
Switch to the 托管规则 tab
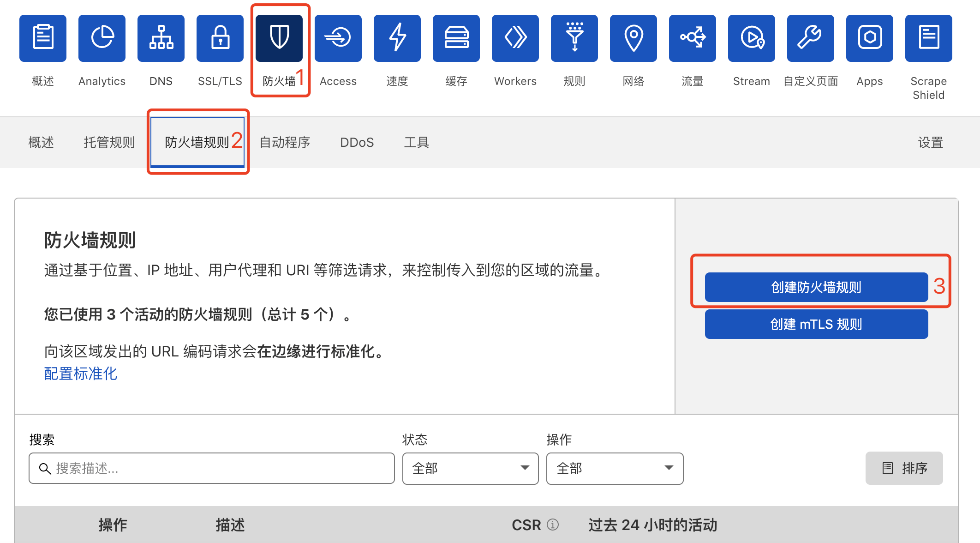pos(109,142)
